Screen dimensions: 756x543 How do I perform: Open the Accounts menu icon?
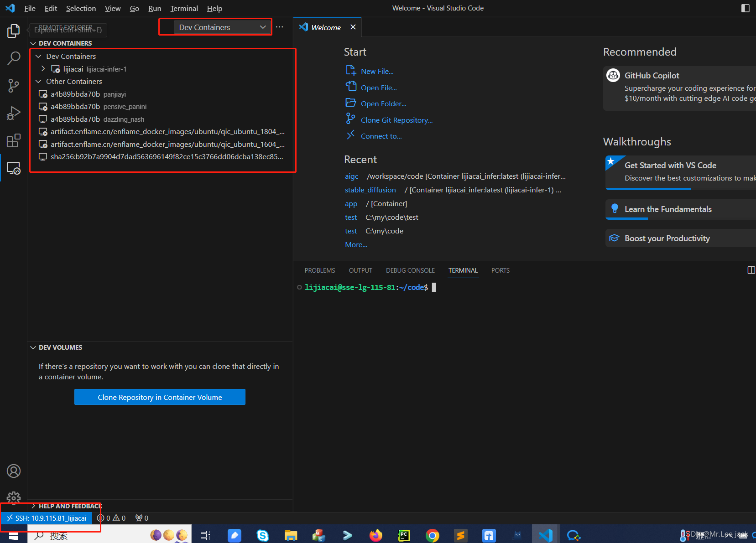pyautogui.click(x=14, y=471)
